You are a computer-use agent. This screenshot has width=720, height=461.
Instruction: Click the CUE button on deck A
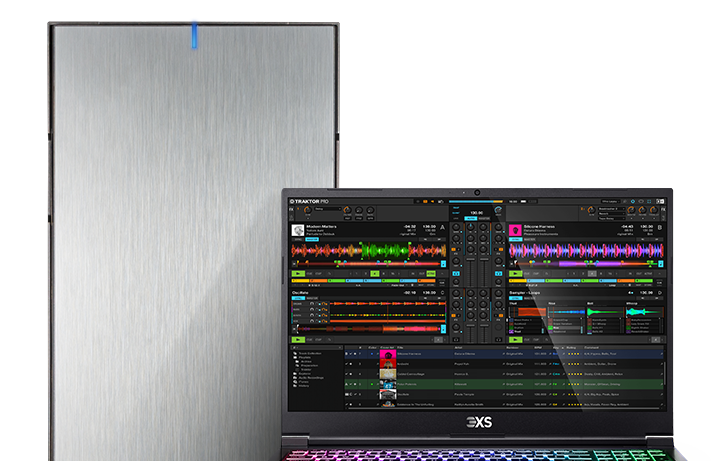coord(309,274)
